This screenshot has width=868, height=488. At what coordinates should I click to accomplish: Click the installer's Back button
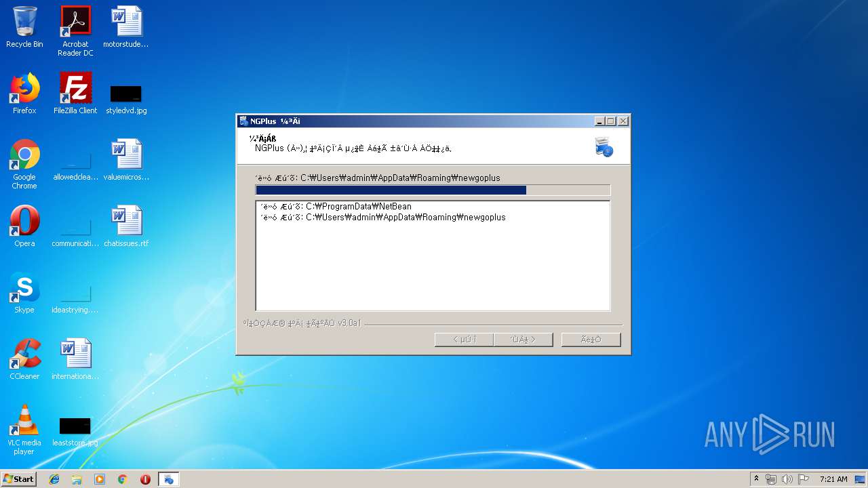464,340
